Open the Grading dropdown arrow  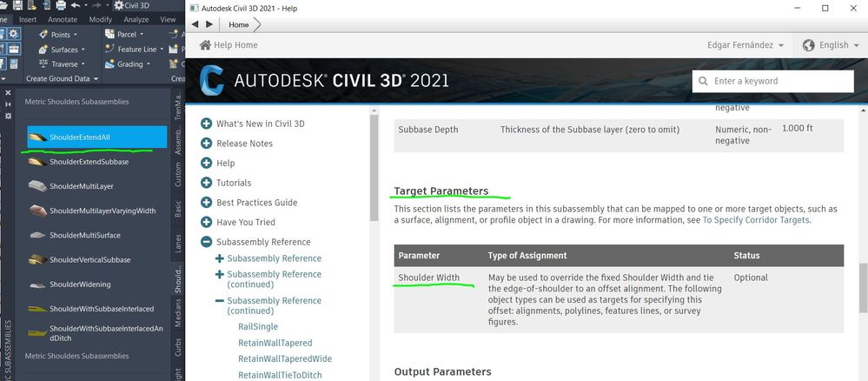coord(149,64)
